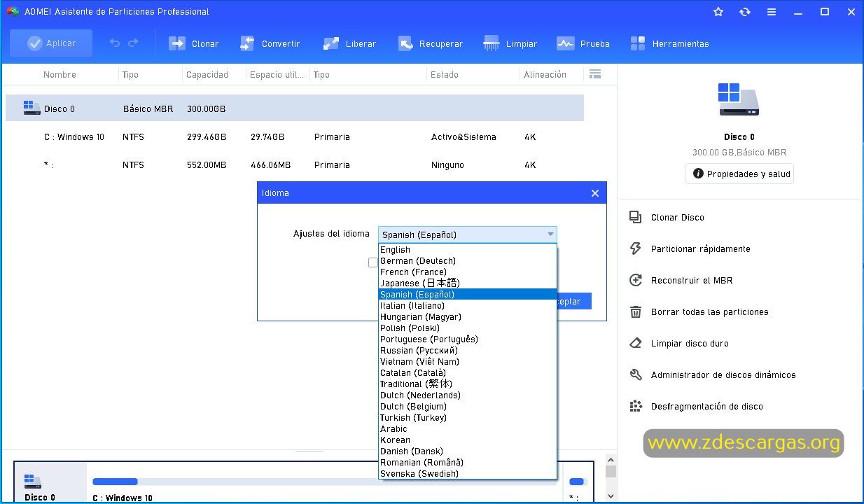Choose Polish (Polski) option
864x504 pixels.
tap(468, 328)
